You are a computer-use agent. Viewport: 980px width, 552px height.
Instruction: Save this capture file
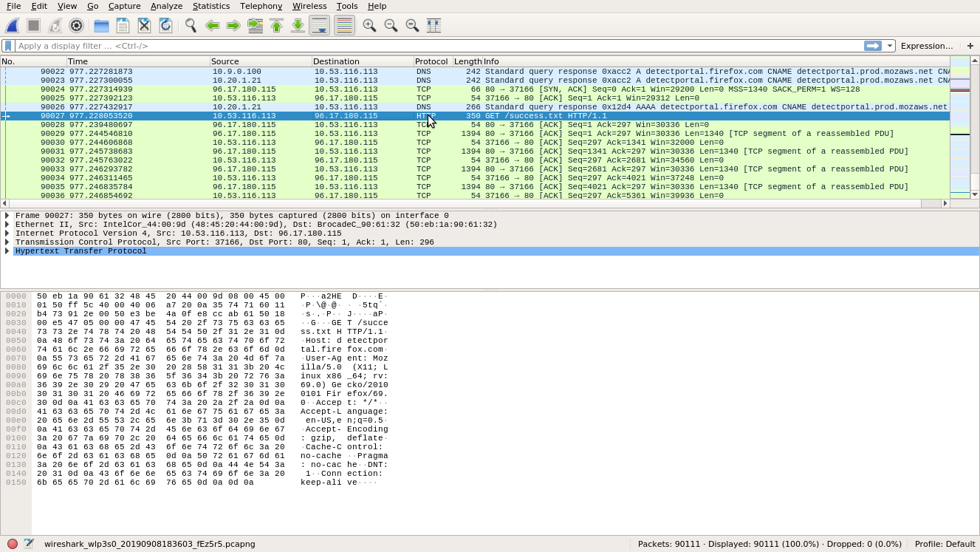pos(123,26)
